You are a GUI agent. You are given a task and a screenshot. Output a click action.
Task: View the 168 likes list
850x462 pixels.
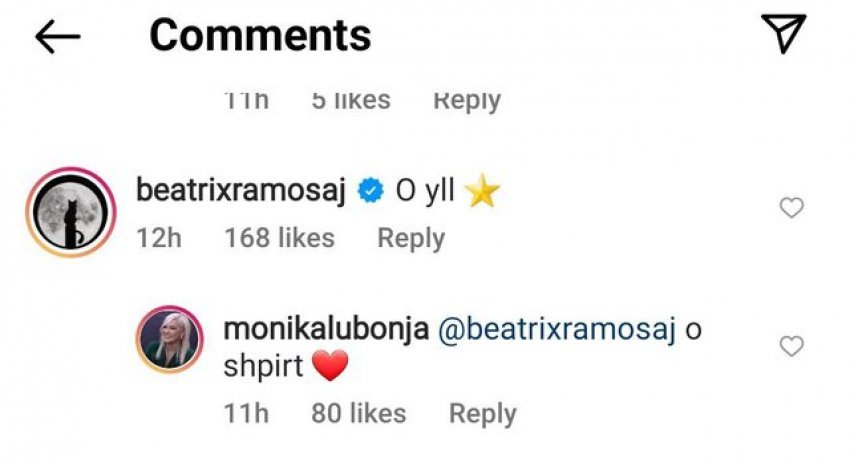pos(279,238)
